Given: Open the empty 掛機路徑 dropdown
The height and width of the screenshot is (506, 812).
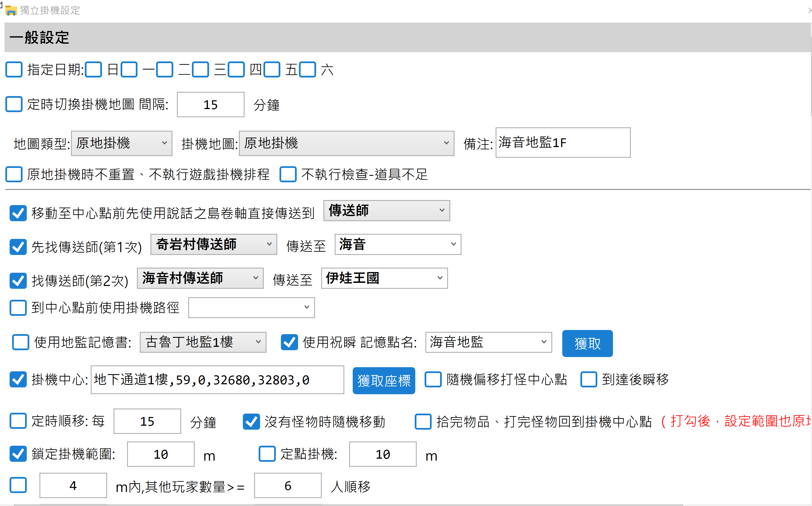Looking at the screenshot, I should (252, 308).
